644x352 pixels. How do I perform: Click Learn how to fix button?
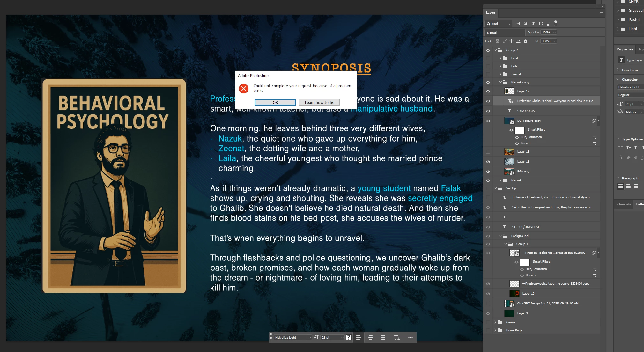pos(319,102)
